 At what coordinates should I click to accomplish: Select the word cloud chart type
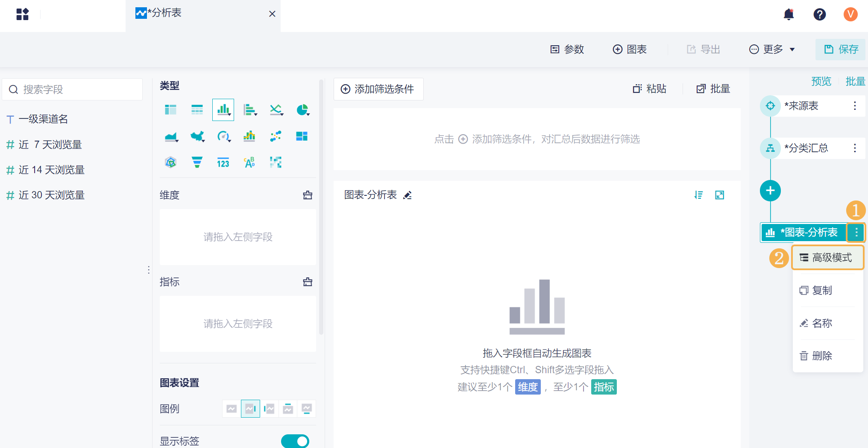coord(249,162)
